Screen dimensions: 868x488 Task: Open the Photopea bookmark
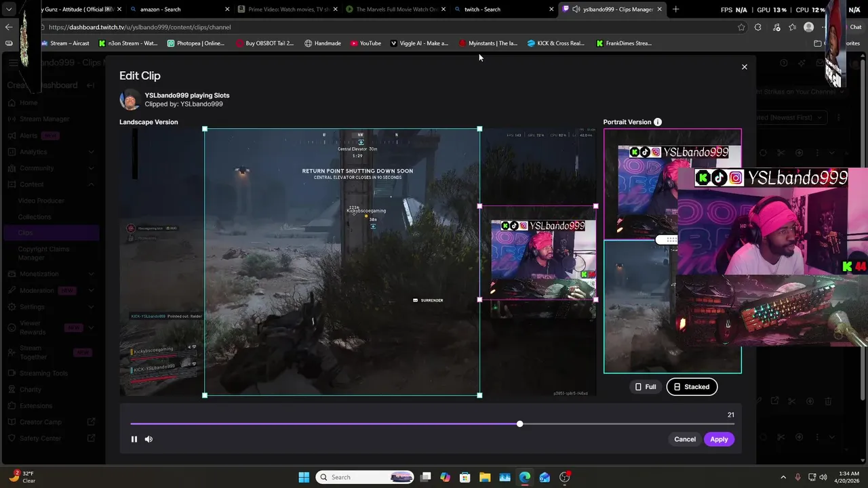click(196, 43)
